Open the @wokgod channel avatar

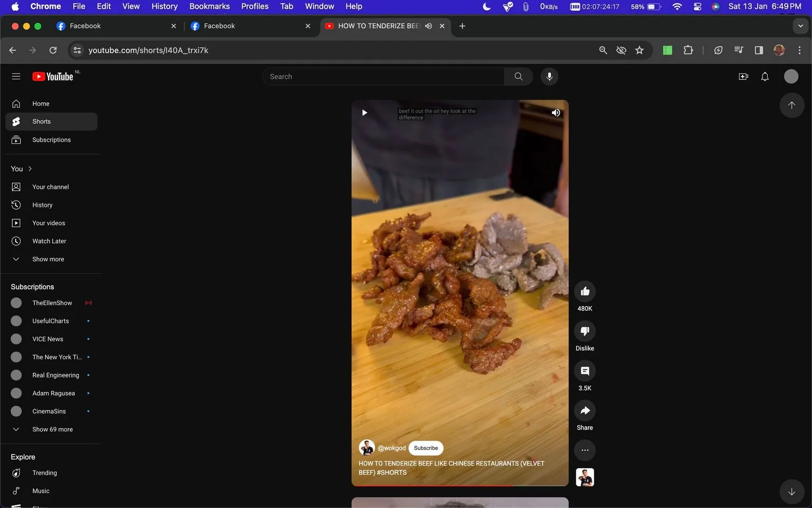(x=367, y=448)
